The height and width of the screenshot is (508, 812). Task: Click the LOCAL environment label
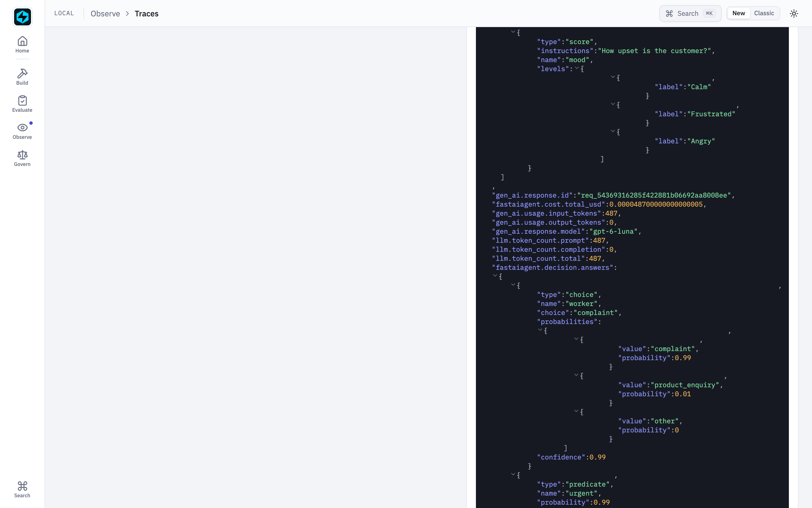coord(64,13)
